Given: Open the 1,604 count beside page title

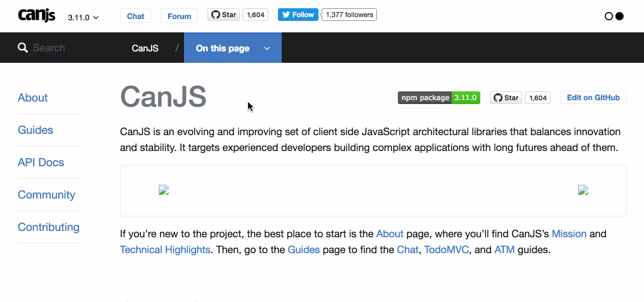Looking at the screenshot, I should 538,98.
